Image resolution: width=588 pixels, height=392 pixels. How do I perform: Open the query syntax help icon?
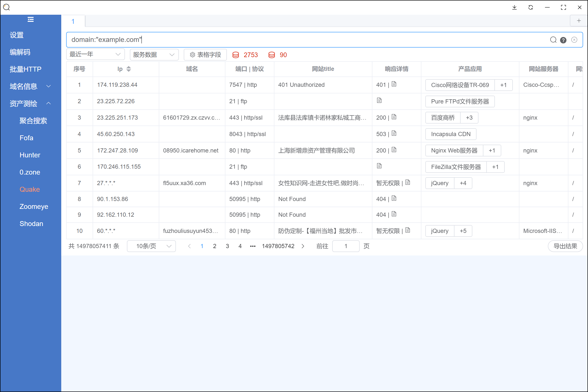pos(563,40)
